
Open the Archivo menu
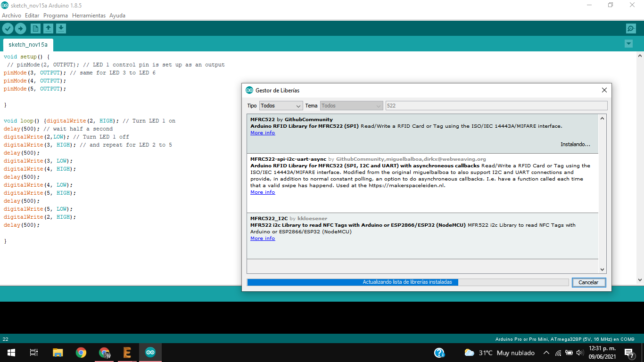coord(11,16)
